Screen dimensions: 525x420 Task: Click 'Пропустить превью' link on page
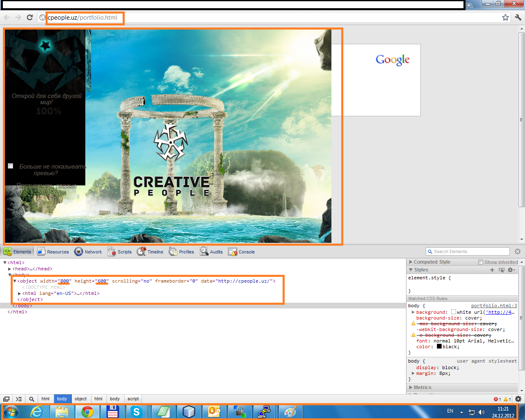coord(46,185)
